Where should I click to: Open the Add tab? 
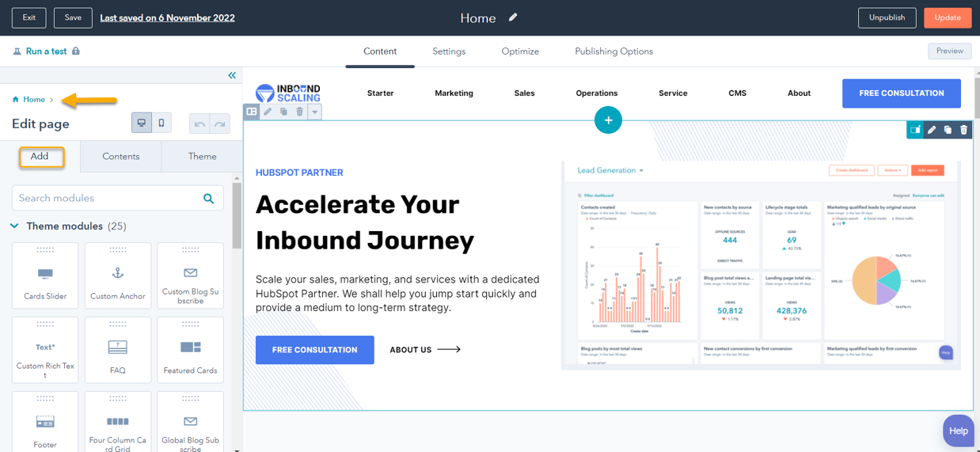(40, 157)
